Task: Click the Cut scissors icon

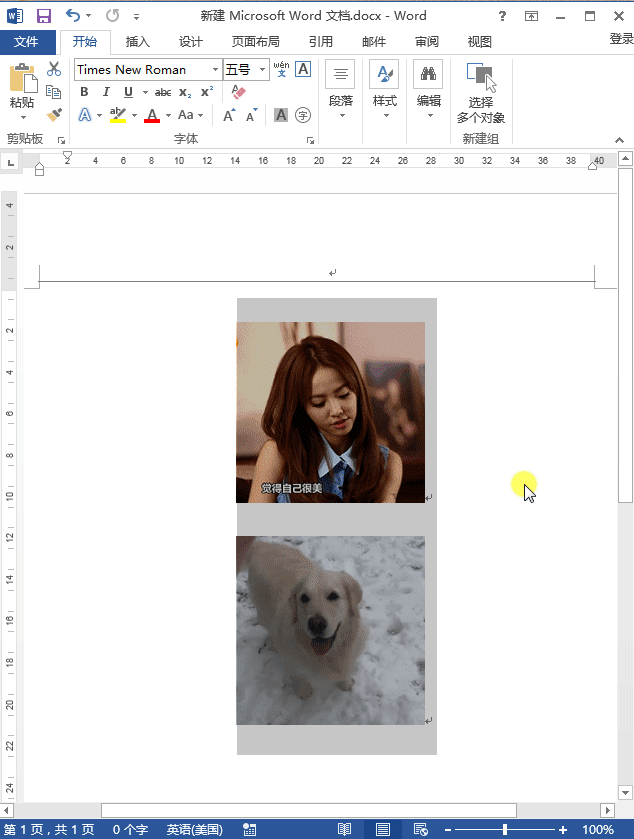Action: (54, 69)
